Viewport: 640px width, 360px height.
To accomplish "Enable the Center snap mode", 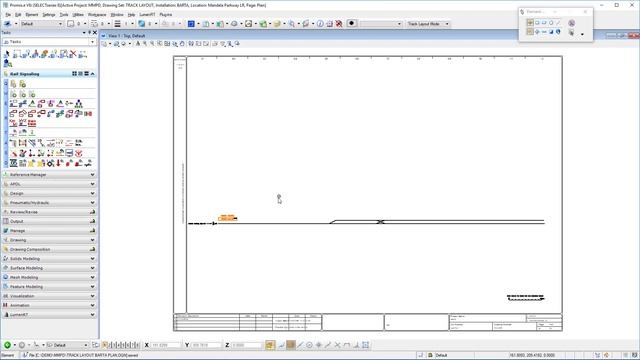I will [x=309, y=345].
